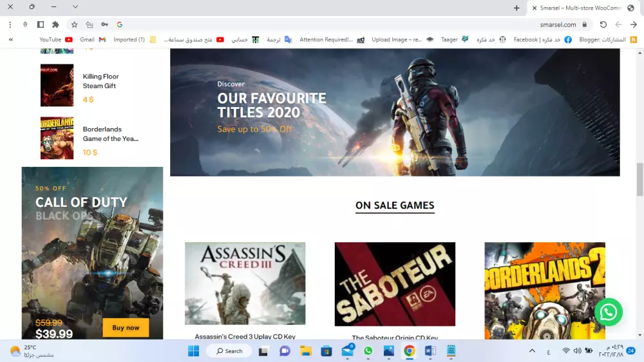
Task: Open the Blogger bookmark
Action: pyautogui.click(x=608, y=39)
